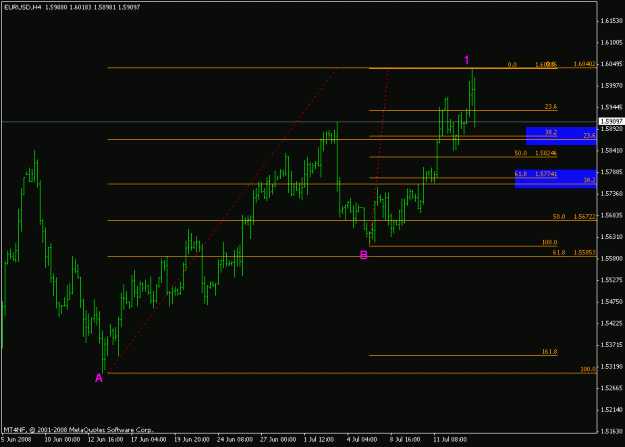
Task: Click price scale value 1.54750
Action: coord(611,301)
